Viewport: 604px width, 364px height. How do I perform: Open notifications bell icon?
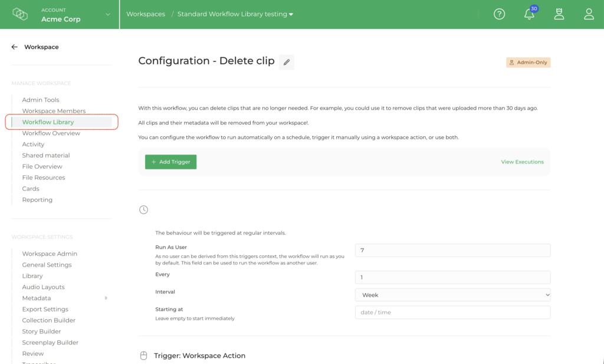pyautogui.click(x=529, y=14)
